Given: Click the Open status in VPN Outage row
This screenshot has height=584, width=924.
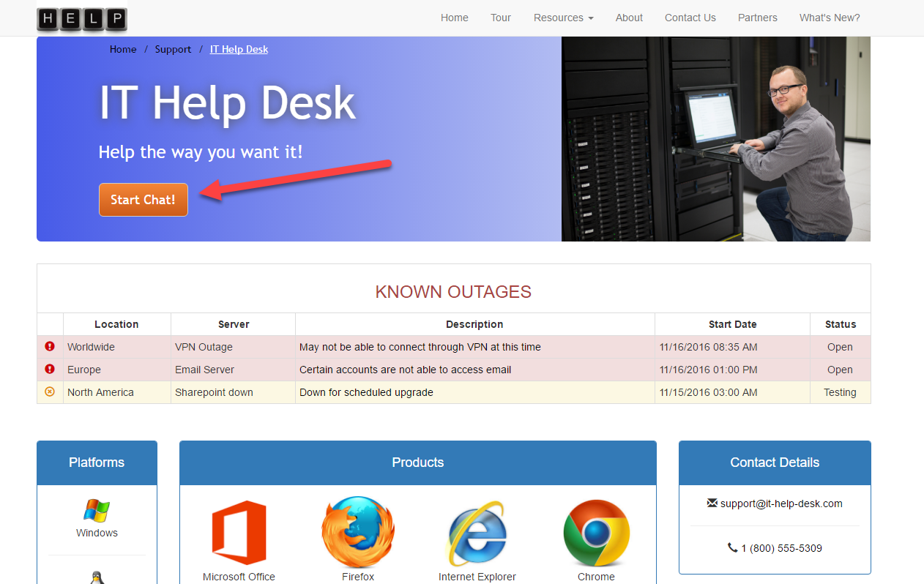Looking at the screenshot, I should (841, 347).
